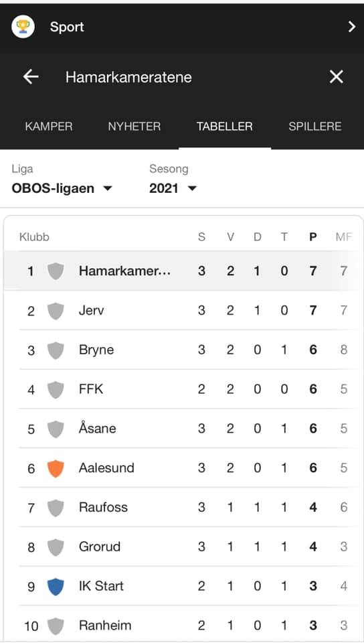Open the Jerv team row
Image resolution: width=364 pixels, height=643 pixels.
click(184, 310)
